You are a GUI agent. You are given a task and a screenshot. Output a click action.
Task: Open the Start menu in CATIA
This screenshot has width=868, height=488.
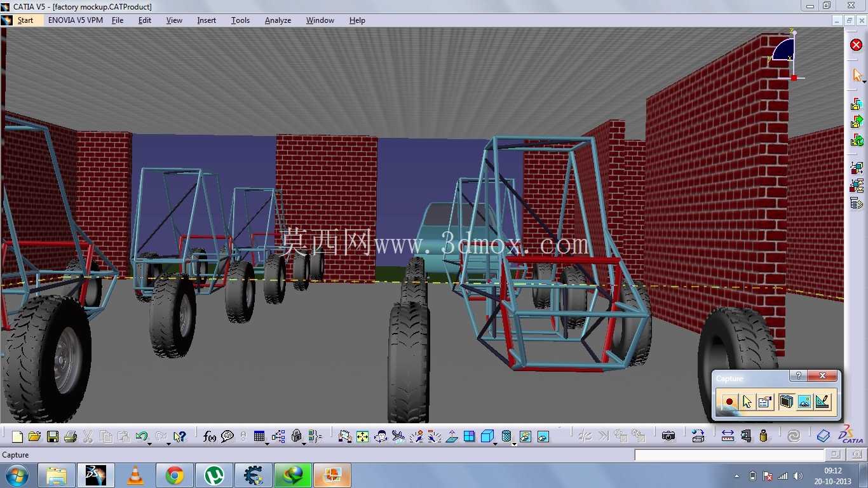[25, 20]
